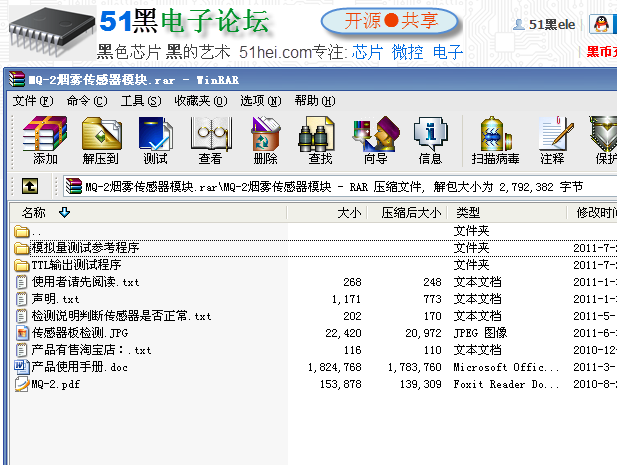Click folder icon of TTL输出测试程序

tap(22, 265)
